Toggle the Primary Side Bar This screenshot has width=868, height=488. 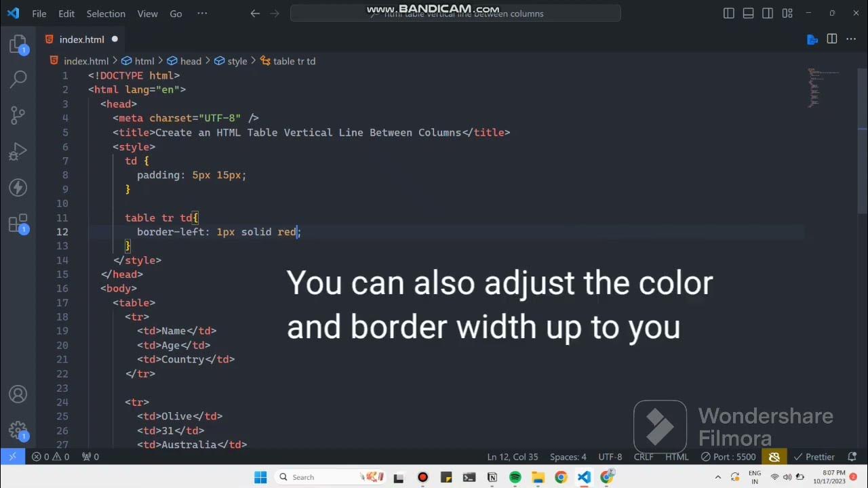[x=729, y=13]
